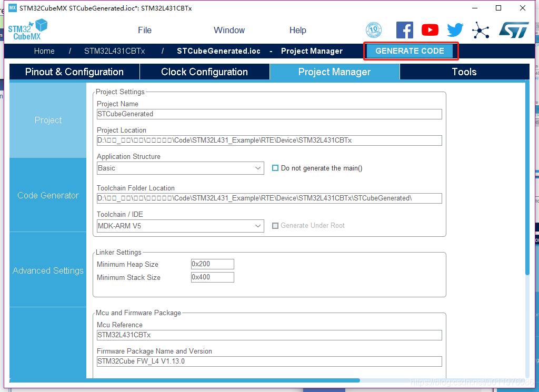Click the Project Location field
The height and width of the screenshot is (392, 539).
[x=269, y=140]
